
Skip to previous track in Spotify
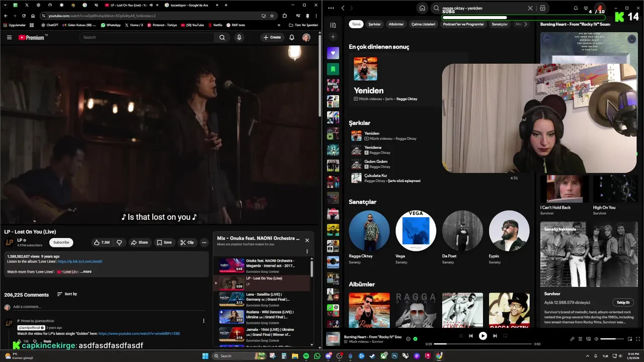point(471,336)
